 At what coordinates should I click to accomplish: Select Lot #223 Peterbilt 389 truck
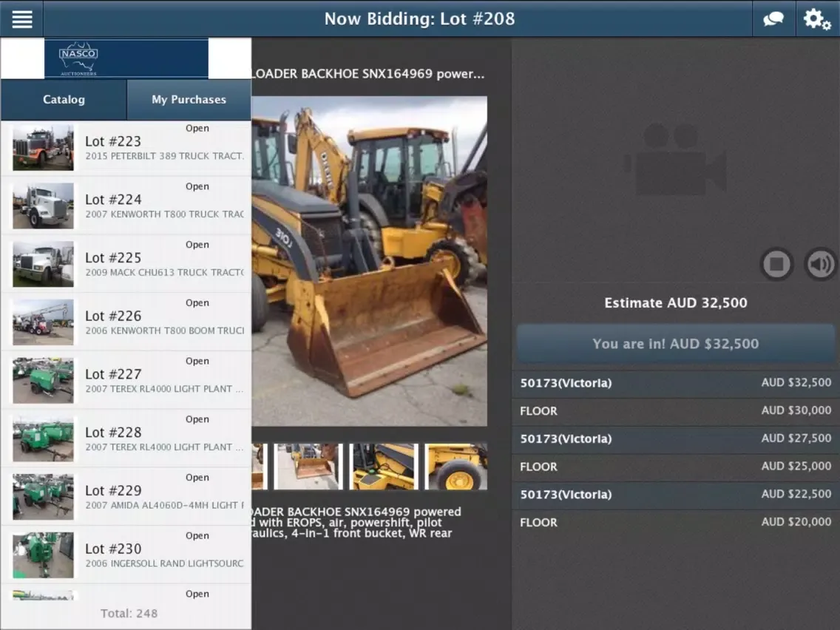click(x=126, y=148)
